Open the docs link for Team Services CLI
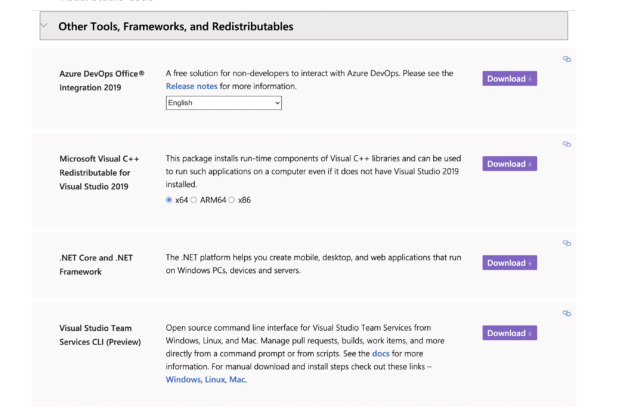The image size is (625, 408). coord(381,353)
